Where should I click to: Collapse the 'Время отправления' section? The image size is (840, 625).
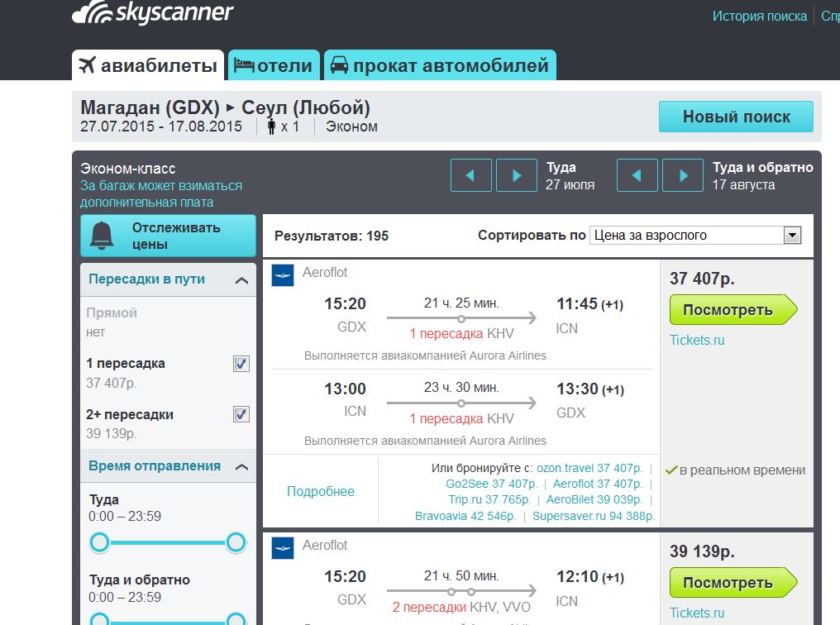pos(241,467)
